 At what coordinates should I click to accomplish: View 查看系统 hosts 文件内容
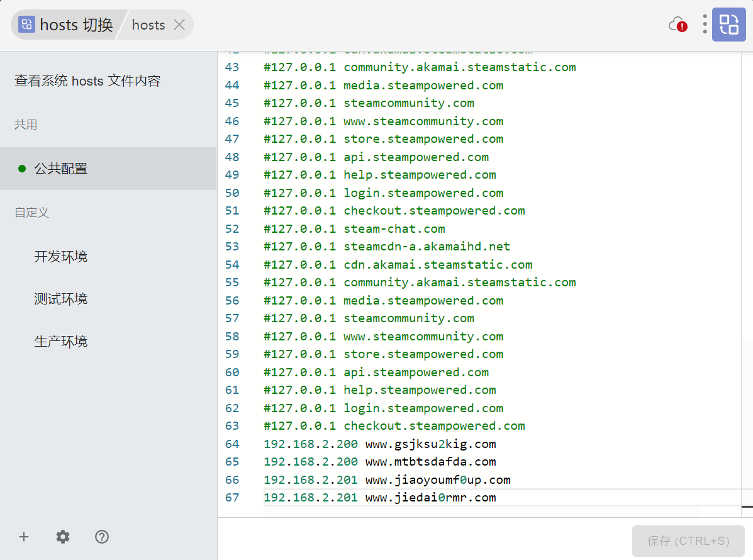[x=87, y=81]
